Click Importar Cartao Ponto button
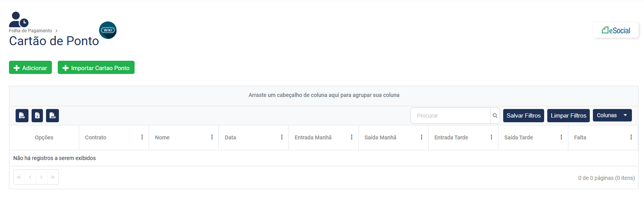The width and height of the screenshot is (644, 197). point(96,68)
